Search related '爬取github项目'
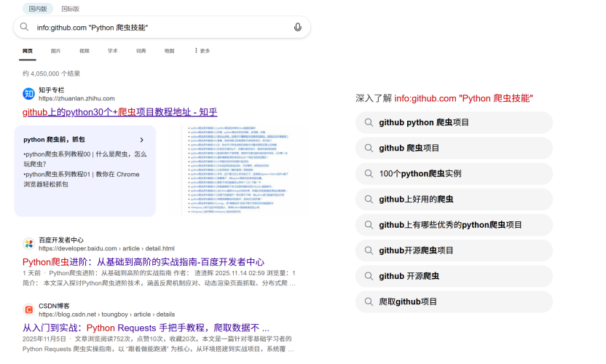The height and width of the screenshot is (364, 606). (x=454, y=301)
